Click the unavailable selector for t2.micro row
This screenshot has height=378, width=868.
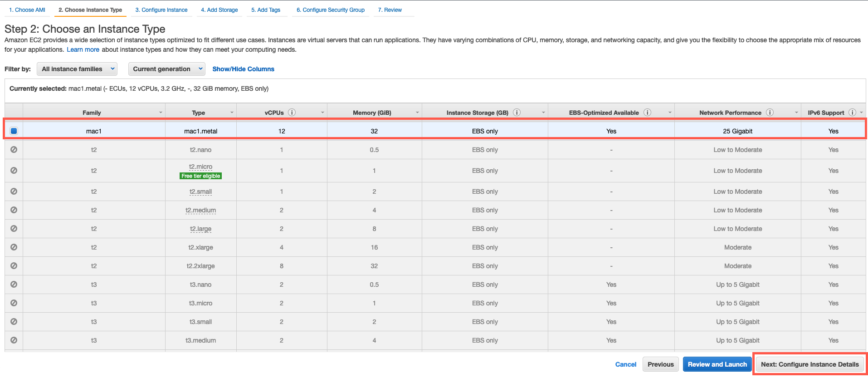(x=14, y=171)
